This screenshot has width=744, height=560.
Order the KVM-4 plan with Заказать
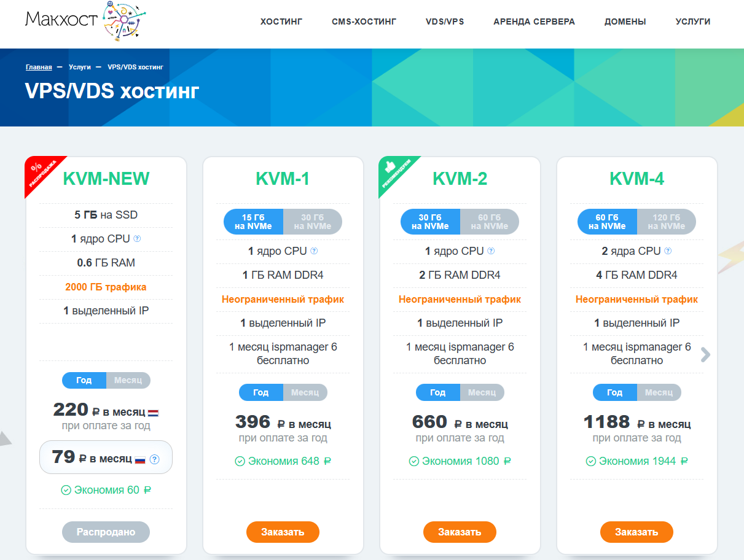[636, 532]
